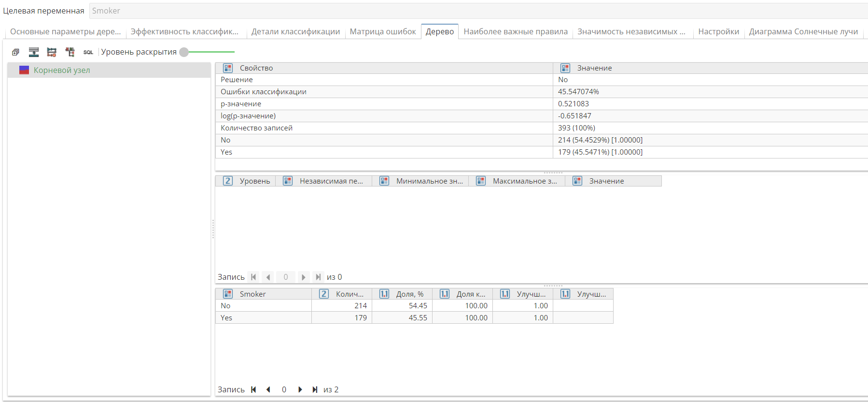868x402 pixels.
Task: Click the 179 count cell
Action: coord(342,318)
